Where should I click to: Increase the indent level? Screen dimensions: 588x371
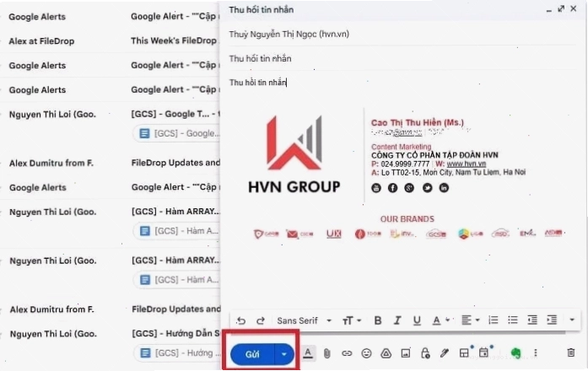[x=552, y=320]
